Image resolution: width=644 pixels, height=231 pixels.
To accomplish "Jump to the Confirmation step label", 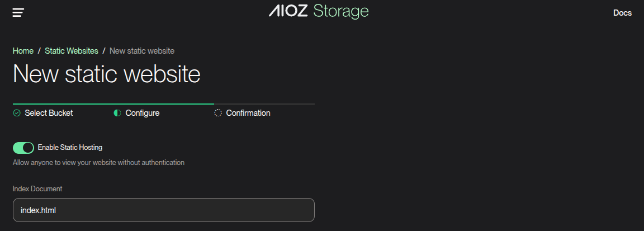I will coord(248,113).
